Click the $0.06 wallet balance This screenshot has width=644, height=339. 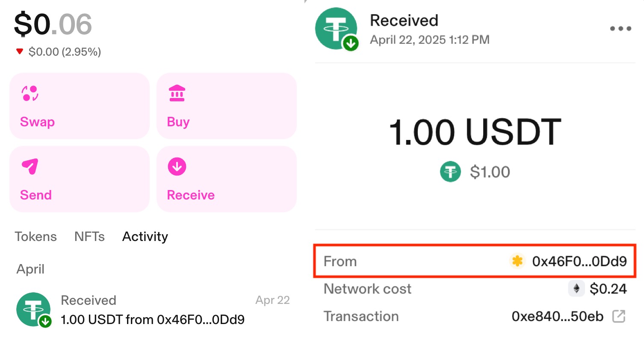pos(53,24)
